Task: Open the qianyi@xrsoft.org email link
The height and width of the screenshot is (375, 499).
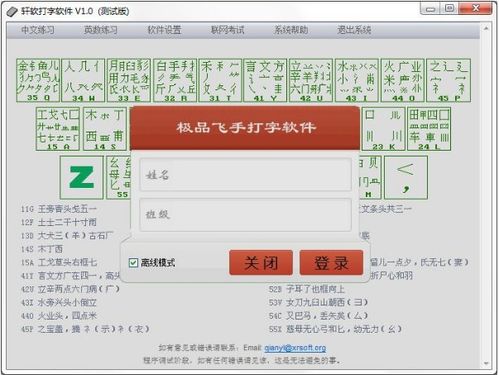Action: click(x=295, y=348)
